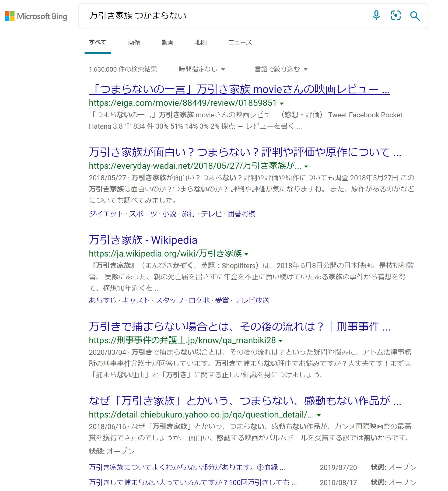Open 万引き家族についてよくわからない部分 question
Image resolution: width=448 pixels, height=491 pixels.
[x=187, y=467]
